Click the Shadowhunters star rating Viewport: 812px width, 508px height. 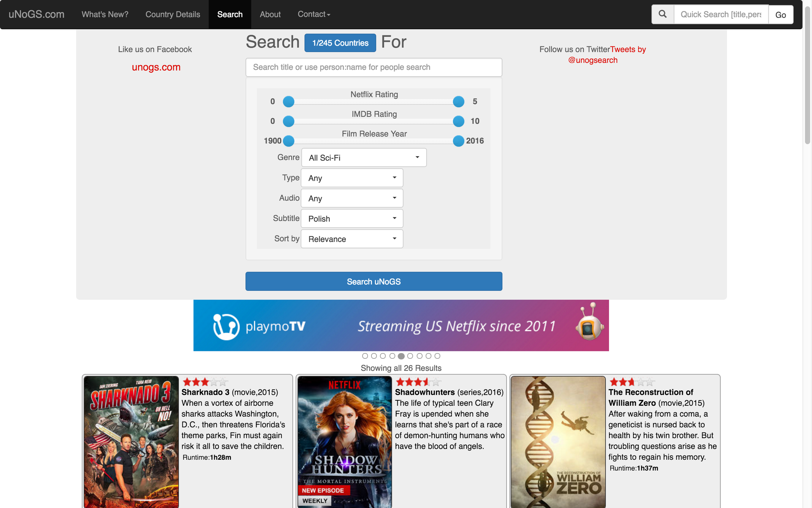(418, 382)
